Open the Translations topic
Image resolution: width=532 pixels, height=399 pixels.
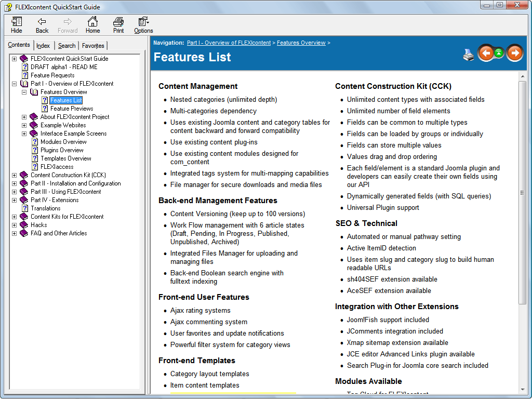coord(46,208)
